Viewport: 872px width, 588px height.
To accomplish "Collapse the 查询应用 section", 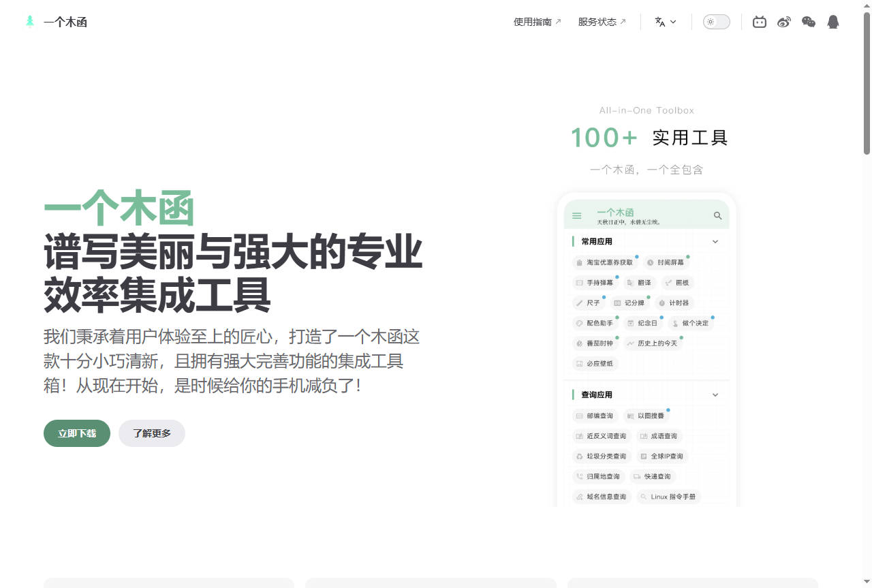I will pos(715,394).
